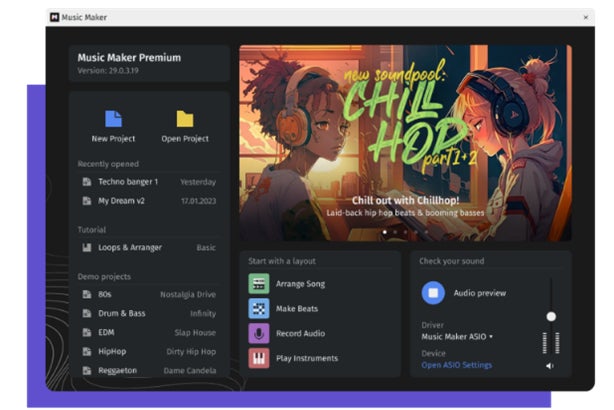Screen dimensions: 614x410
Task: Click the "Yesterday" date entry
Action: (198, 182)
